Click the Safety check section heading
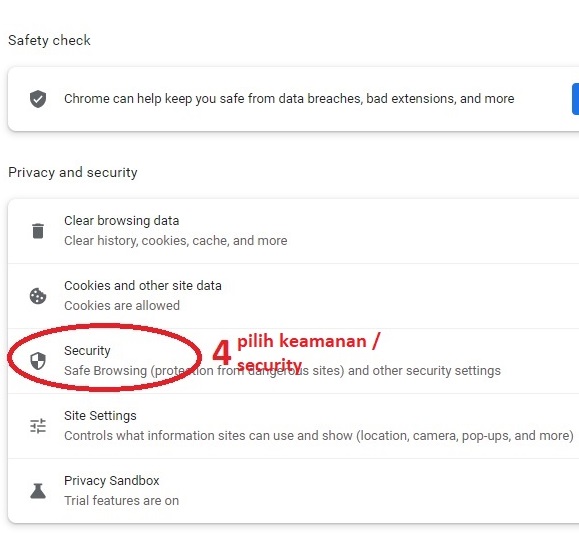The image size is (579, 554). pos(49,40)
